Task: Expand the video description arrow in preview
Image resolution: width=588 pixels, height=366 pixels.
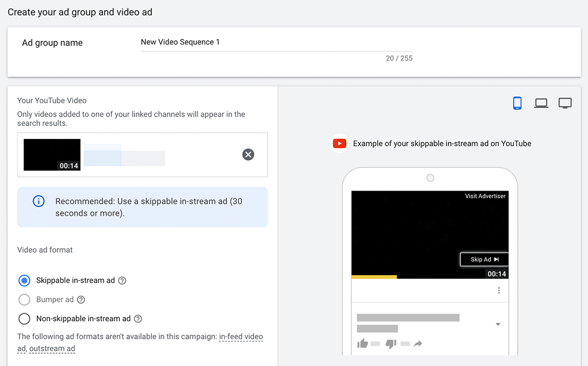Action: [x=498, y=324]
